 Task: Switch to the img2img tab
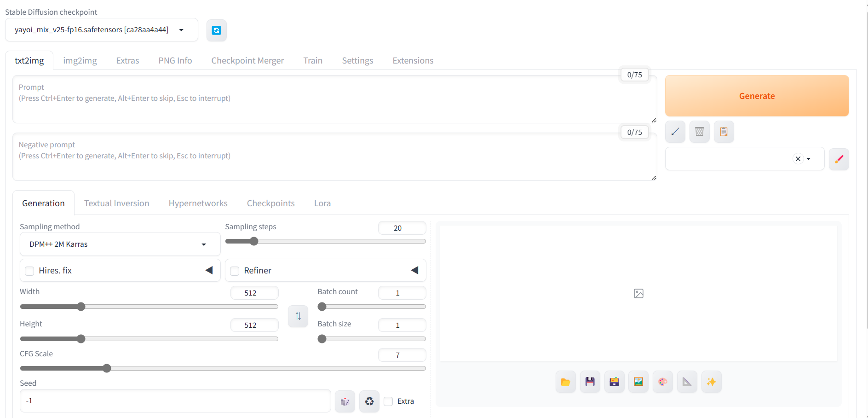[x=80, y=60]
